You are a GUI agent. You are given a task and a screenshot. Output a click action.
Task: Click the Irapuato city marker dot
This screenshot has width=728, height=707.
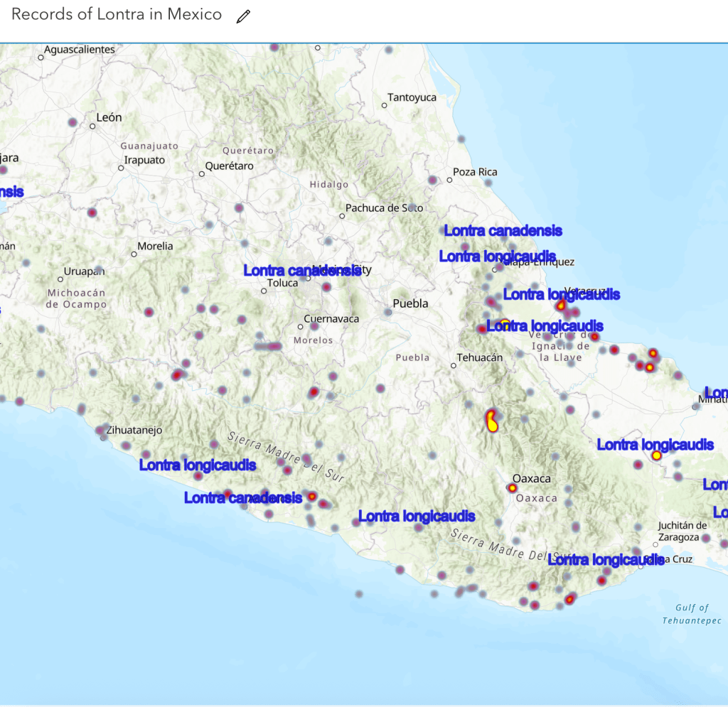tap(121, 168)
